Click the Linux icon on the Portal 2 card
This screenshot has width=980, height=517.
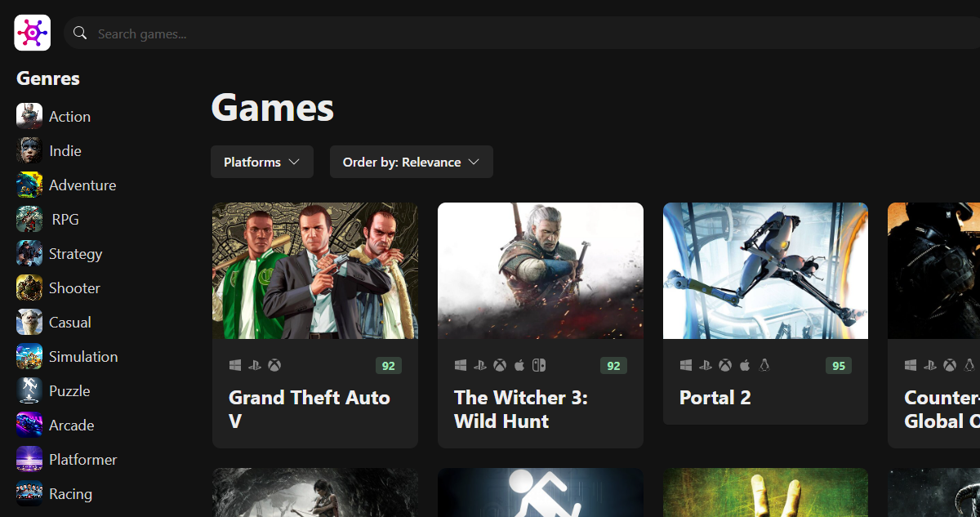click(765, 365)
